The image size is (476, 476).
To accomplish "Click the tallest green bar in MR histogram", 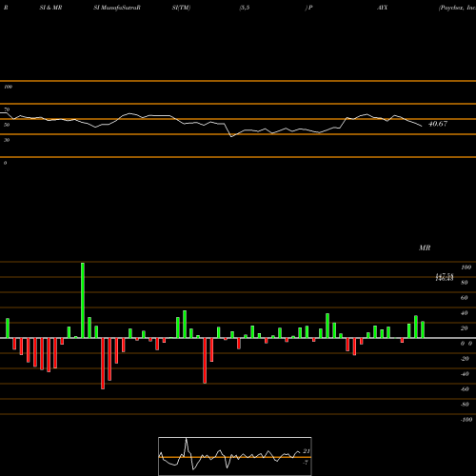I will coord(83,300).
